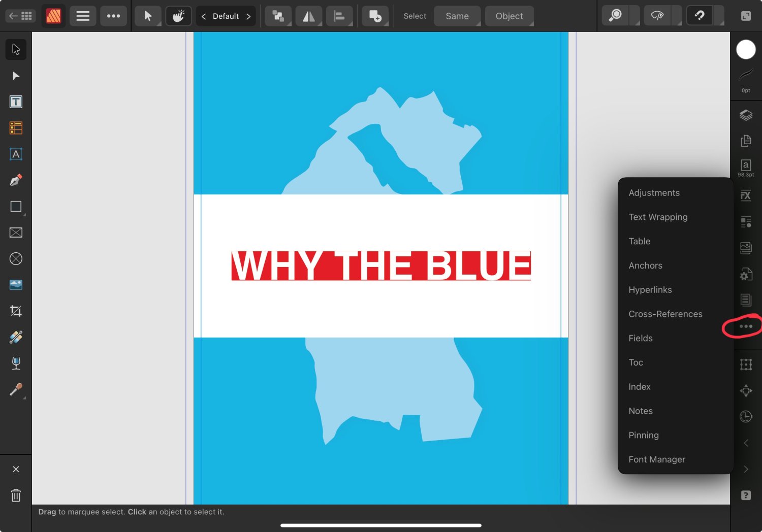Viewport: 762px width, 532px height.
Task: Open the Same selection dropdown
Action: click(x=457, y=16)
